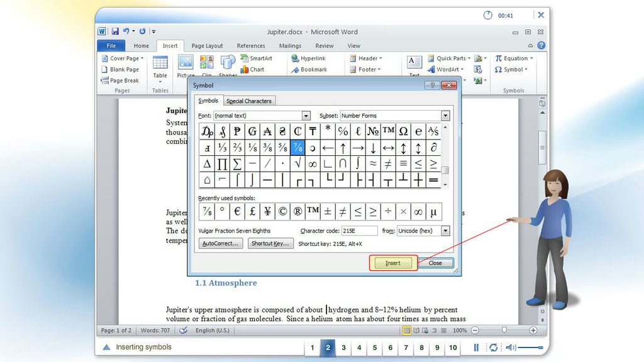Select the square root symbol in grid

click(297, 164)
